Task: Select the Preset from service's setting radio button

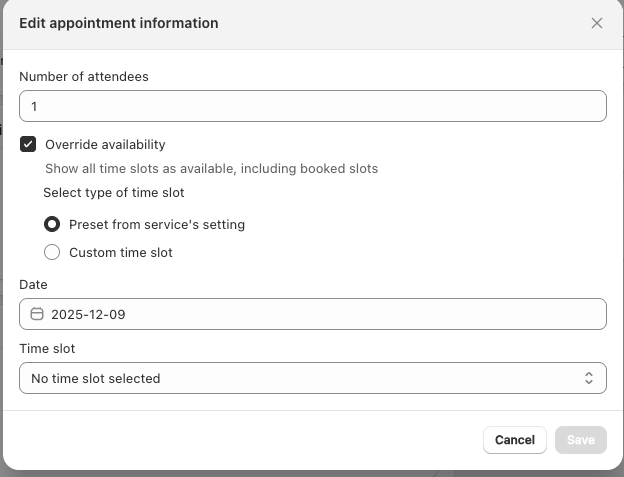Action: 52,224
